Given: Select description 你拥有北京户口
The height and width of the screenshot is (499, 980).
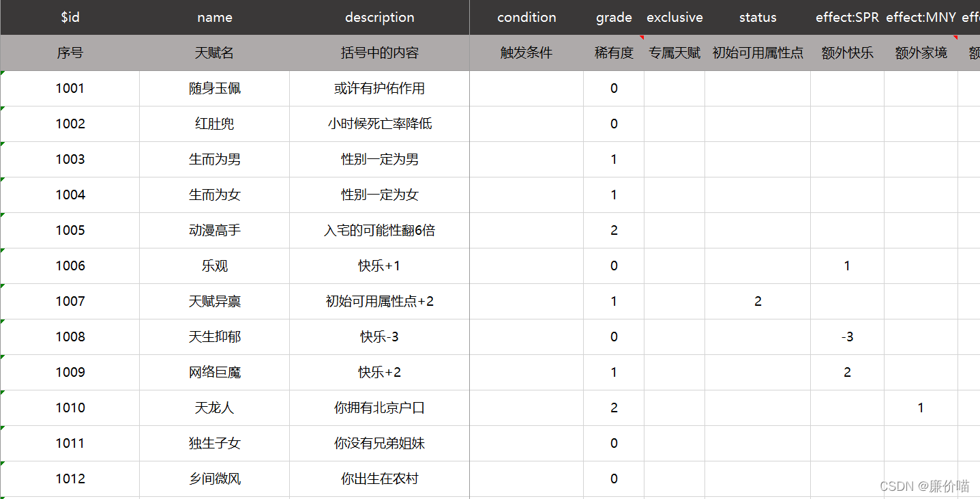Looking at the screenshot, I should [x=379, y=408].
